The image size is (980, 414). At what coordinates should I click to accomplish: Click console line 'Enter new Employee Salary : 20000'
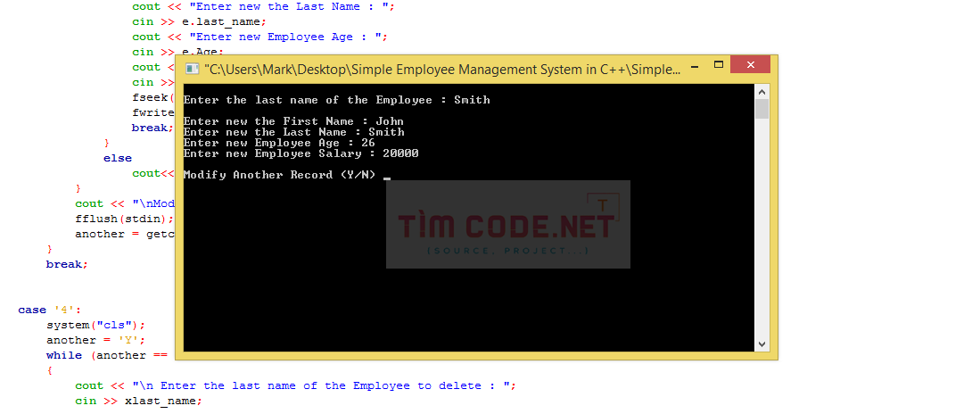[x=301, y=153]
